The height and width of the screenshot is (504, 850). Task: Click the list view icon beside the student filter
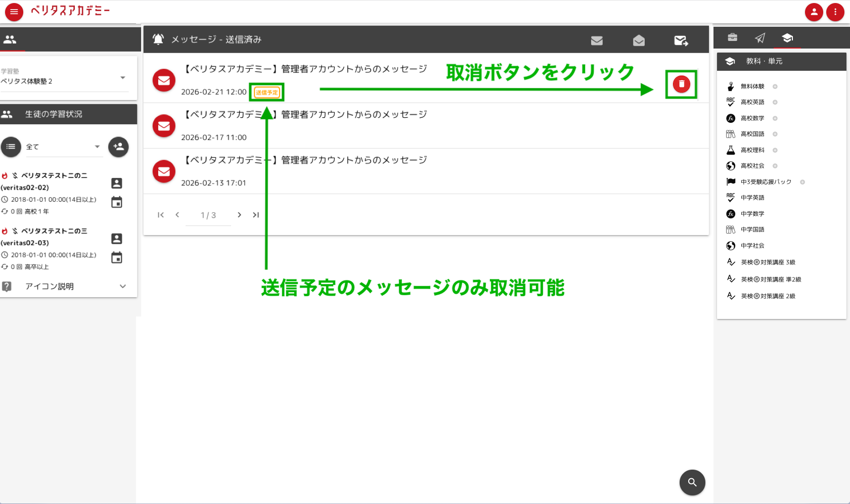[x=11, y=147]
